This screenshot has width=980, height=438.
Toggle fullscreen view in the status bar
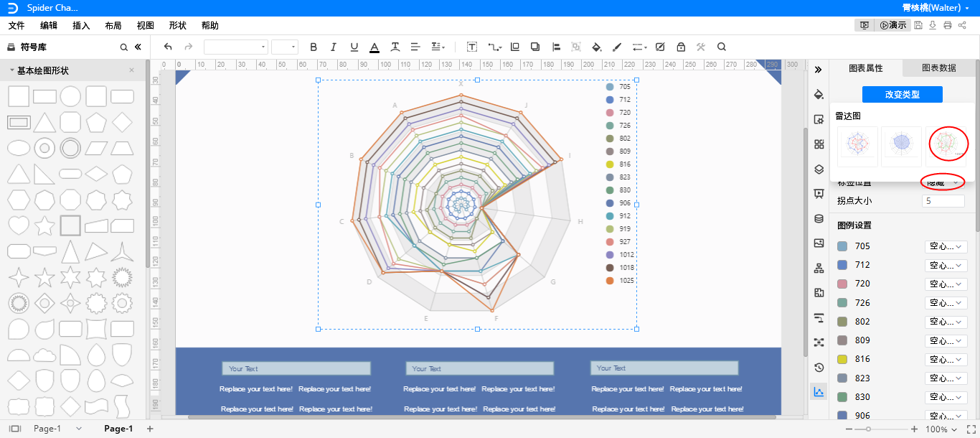click(971, 429)
